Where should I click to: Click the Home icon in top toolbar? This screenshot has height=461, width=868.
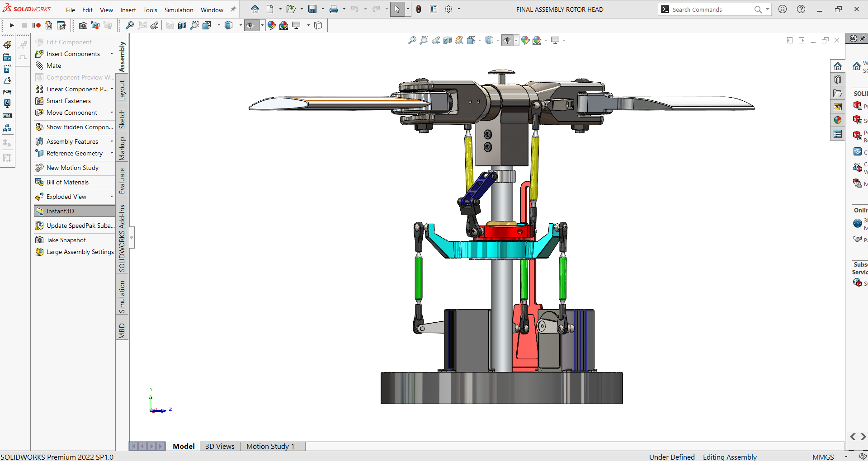(x=255, y=9)
